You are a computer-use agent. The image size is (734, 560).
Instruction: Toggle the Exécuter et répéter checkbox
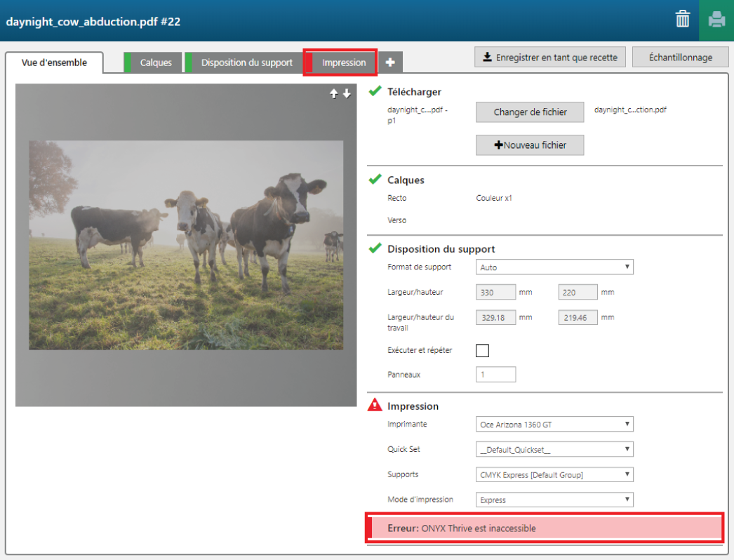482,350
